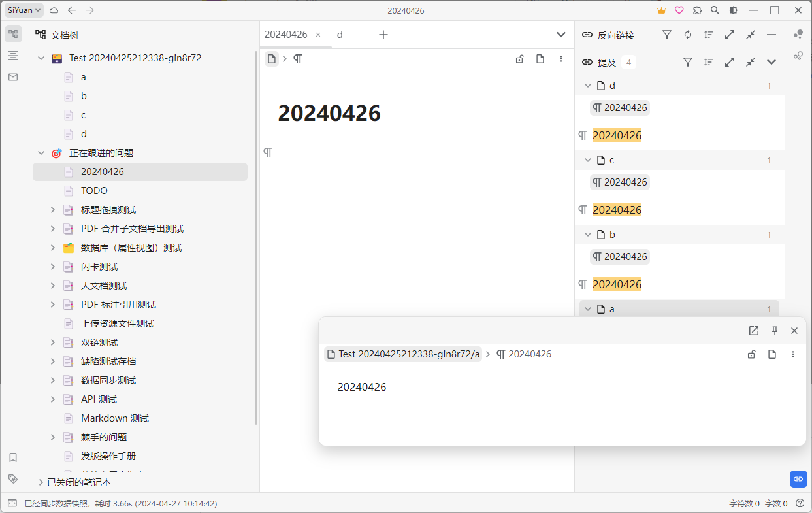Collapse mention group d in backlinks panel
Viewport: 812px width, 513px height.
coord(587,86)
